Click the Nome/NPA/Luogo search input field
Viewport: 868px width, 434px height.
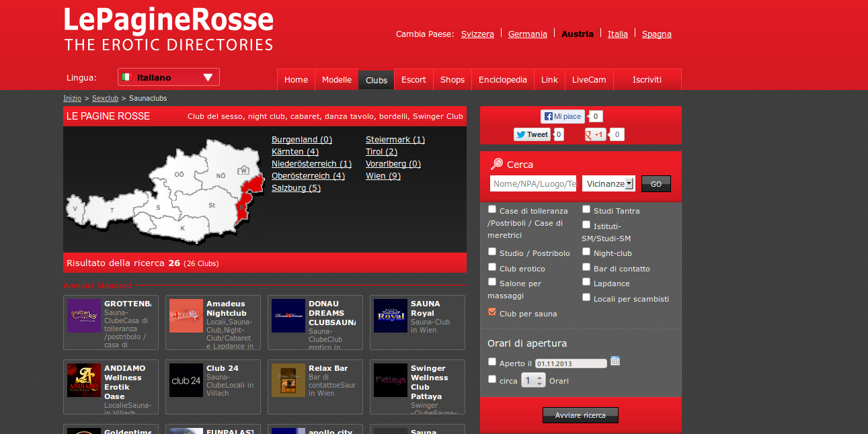[534, 183]
